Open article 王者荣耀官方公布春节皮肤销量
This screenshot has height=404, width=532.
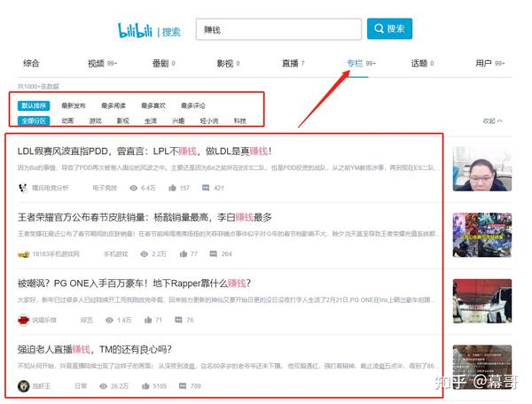(145, 217)
